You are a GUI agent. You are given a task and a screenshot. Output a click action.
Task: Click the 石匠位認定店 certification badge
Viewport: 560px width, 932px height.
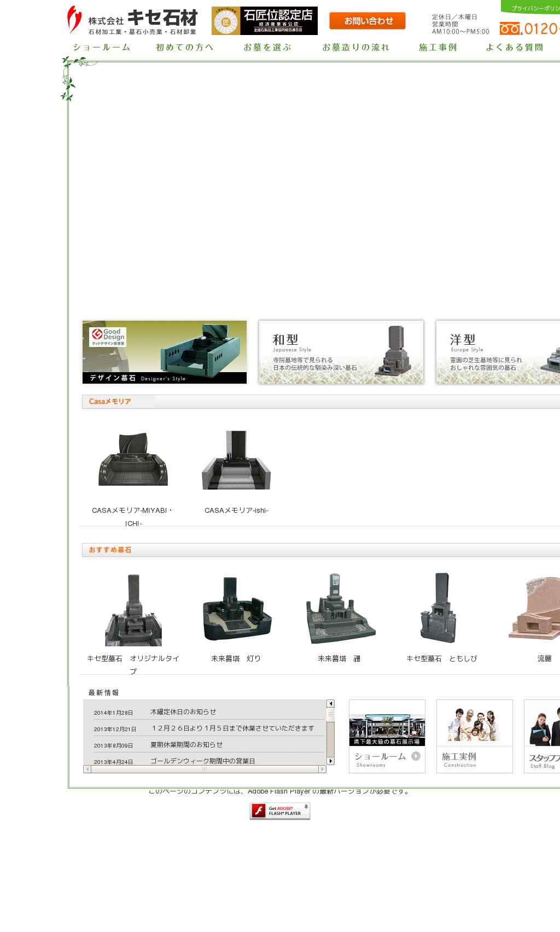tap(264, 21)
